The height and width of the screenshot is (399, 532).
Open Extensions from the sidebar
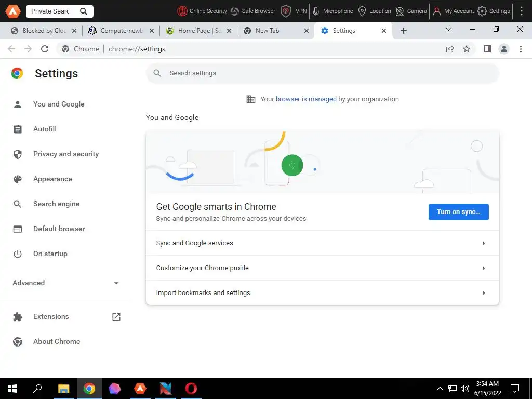[51, 316]
